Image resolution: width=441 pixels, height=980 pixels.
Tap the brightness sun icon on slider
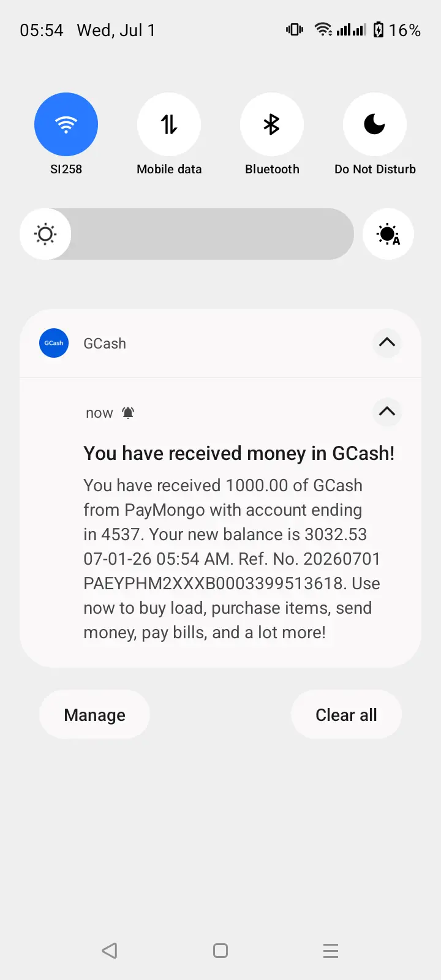pos(45,234)
